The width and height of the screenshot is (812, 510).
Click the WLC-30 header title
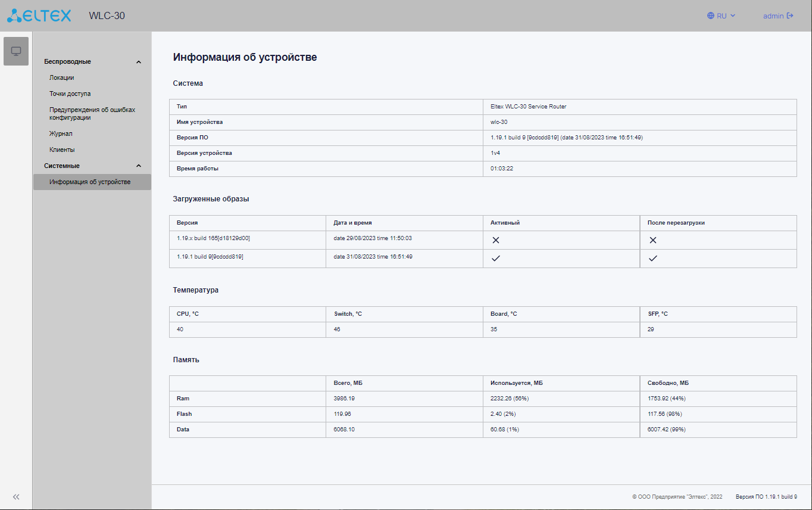coord(107,16)
